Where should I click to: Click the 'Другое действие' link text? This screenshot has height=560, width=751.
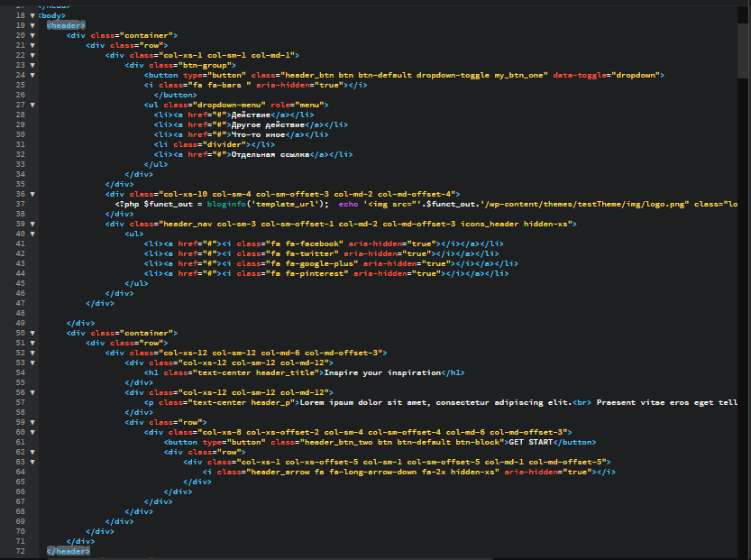coord(269,124)
